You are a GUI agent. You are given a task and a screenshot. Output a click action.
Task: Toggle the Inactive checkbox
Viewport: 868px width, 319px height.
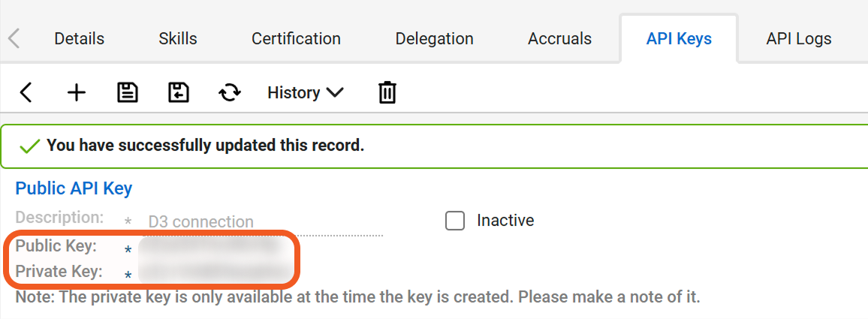click(x=455, y=221)
